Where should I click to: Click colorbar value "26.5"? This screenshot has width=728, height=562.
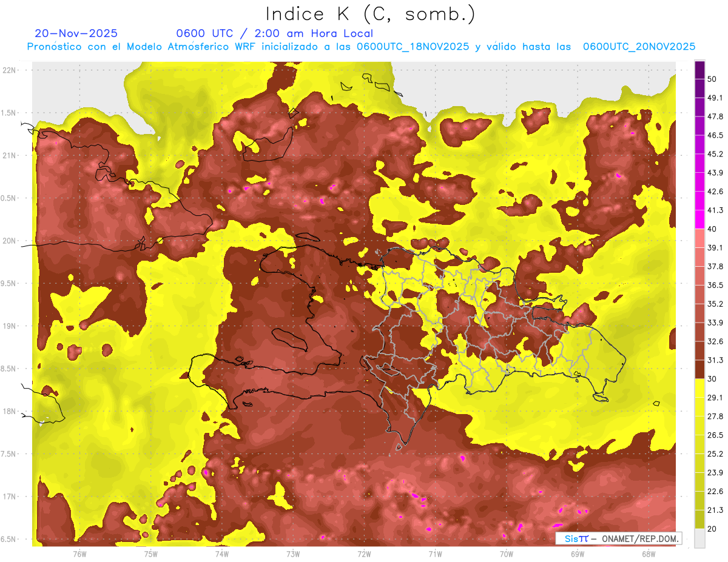715,435
